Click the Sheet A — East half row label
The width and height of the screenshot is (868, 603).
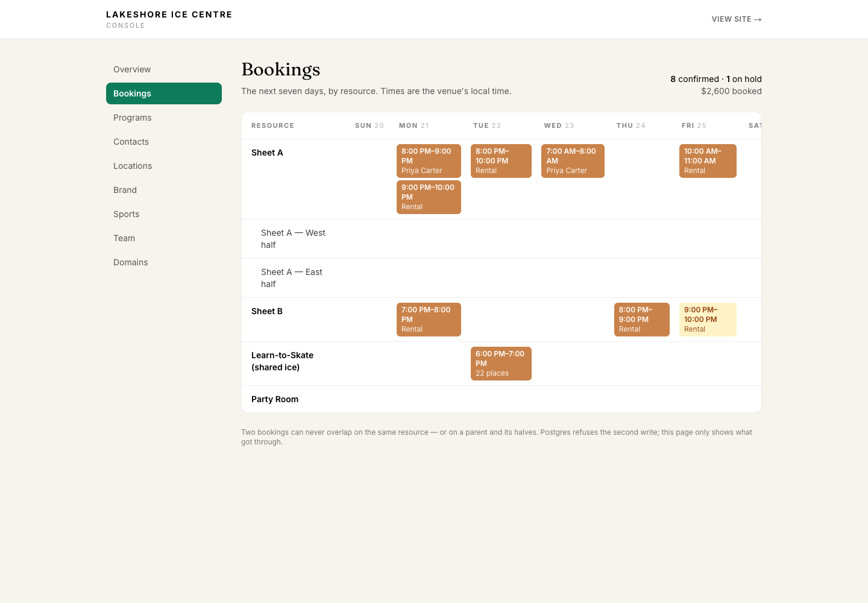point(292,278)
